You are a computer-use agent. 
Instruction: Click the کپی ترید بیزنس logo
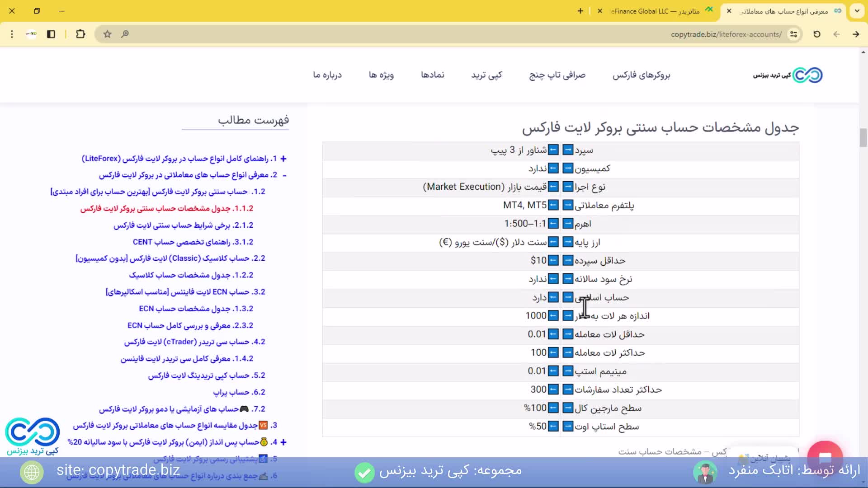pos(787,75)
